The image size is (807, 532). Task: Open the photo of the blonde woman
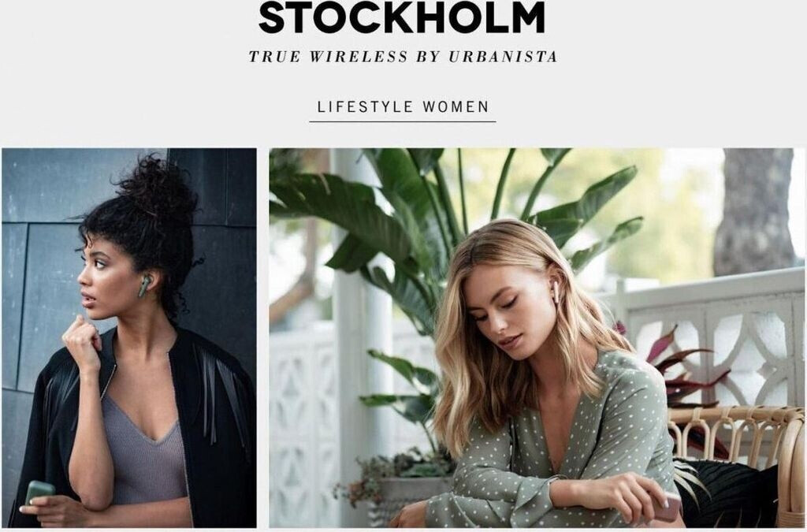536,337
